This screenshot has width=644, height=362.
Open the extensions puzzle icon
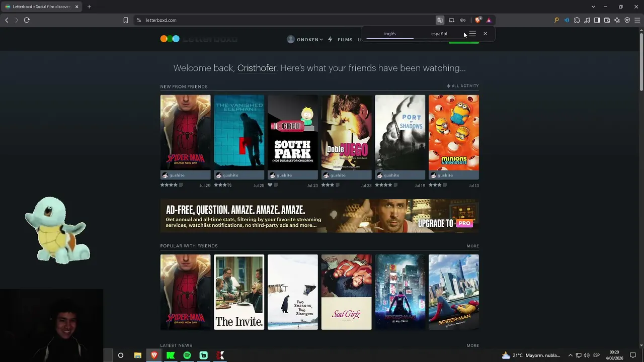tap(577, 20)
